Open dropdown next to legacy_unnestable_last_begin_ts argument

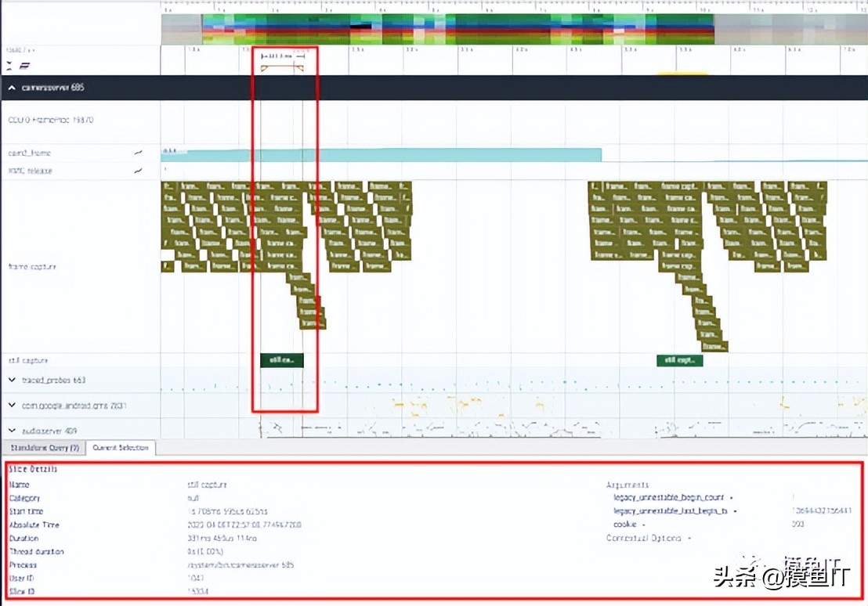[x=735, y=510]
